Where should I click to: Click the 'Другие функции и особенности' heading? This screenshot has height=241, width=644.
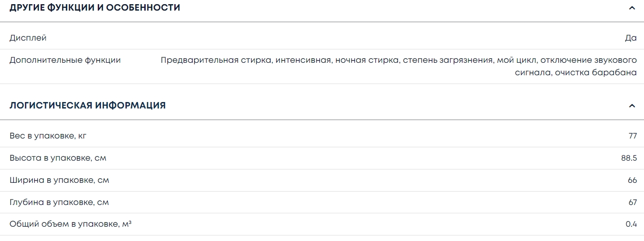point(95,8)
